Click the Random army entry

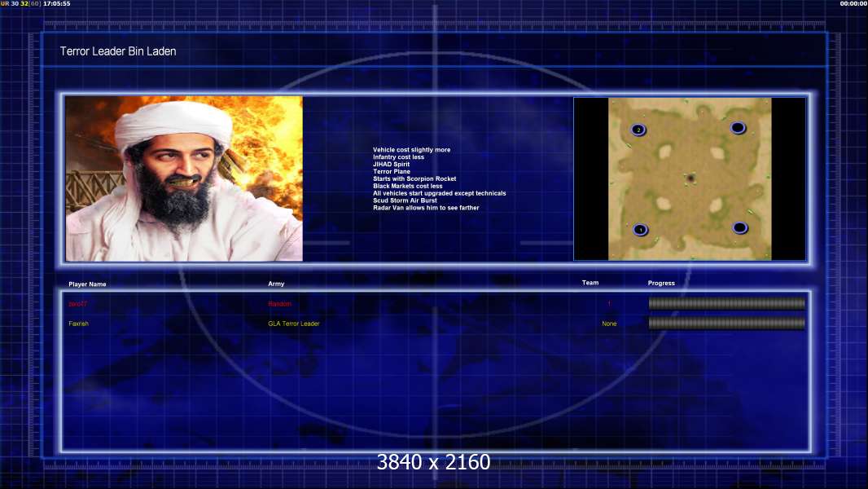pyautogui.click(x=279, y=304)
